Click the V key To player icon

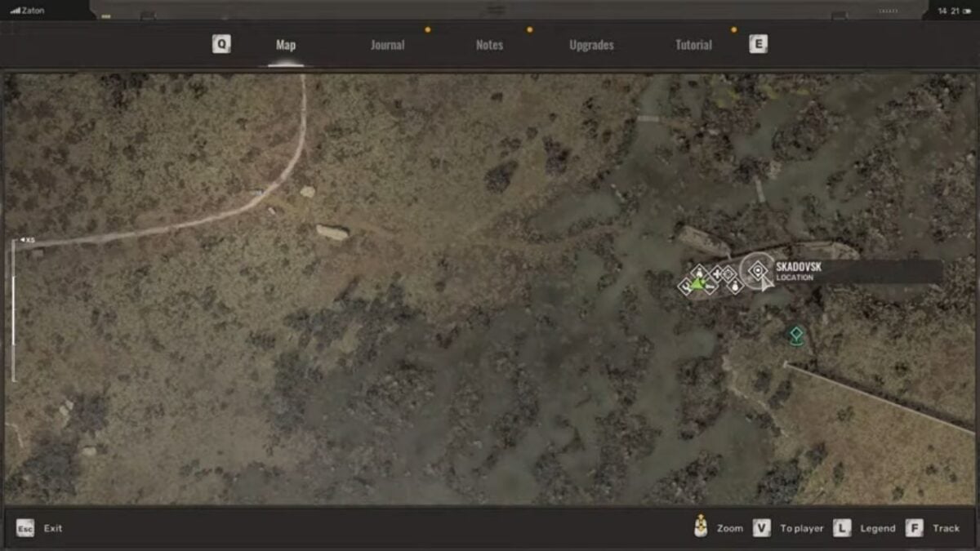click(761, 528)
